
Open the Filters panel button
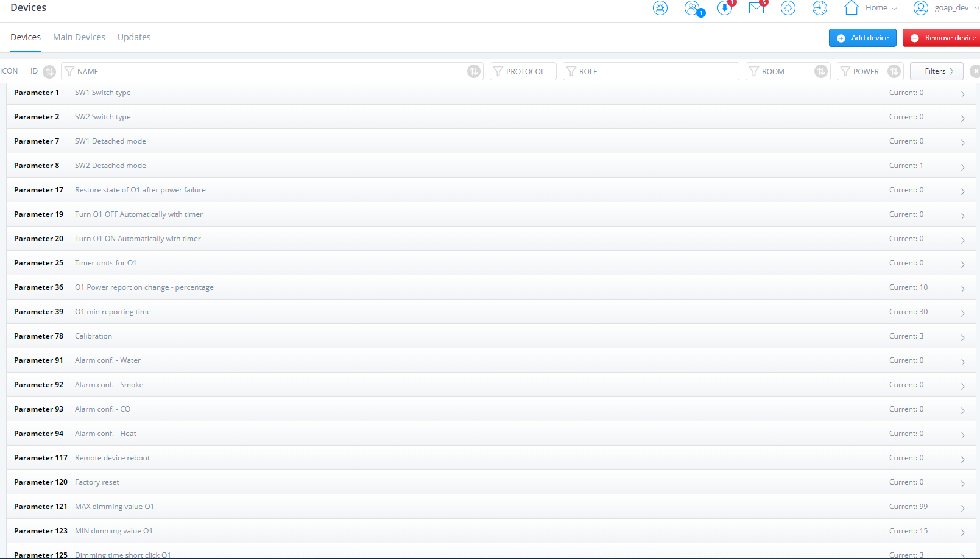(937, 71)
